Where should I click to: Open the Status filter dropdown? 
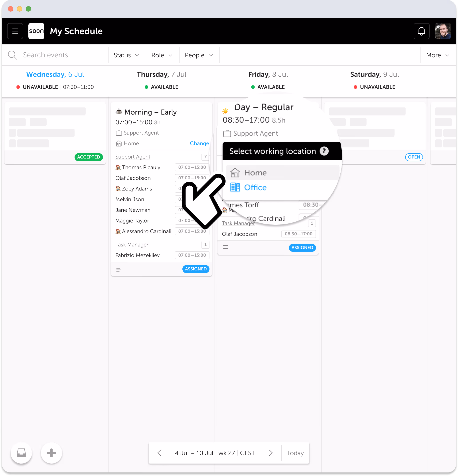coord(126,55)
